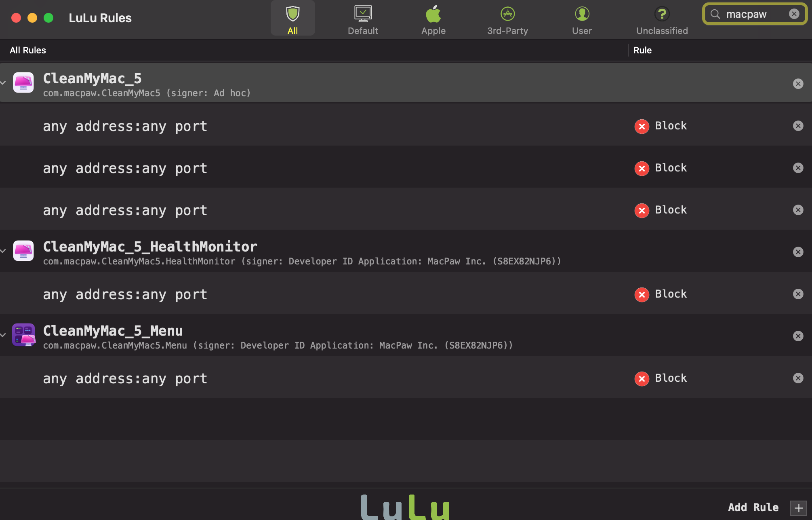Remove the CleanMyMac_5_Menu item
812x520 pixels.
click(798, 336)
